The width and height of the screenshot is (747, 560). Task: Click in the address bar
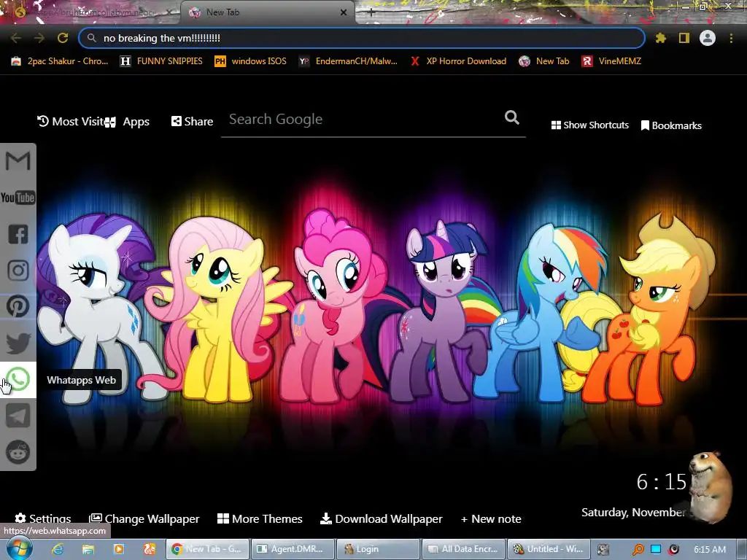pos(362,38)
